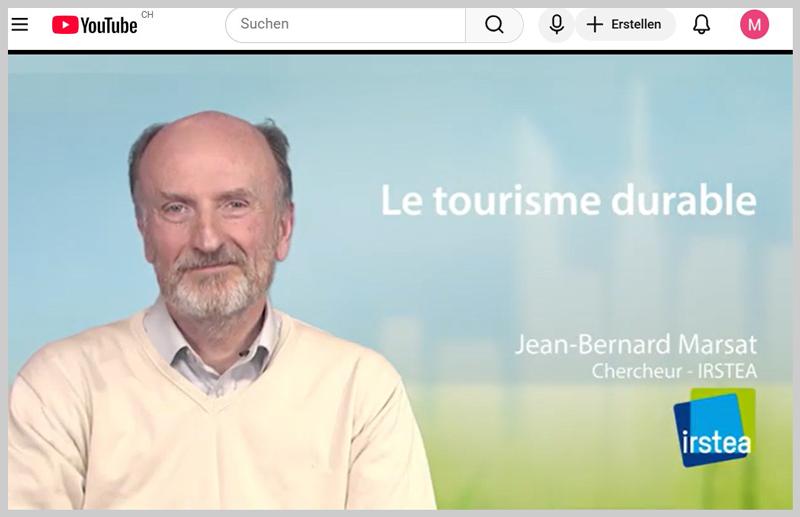Open notifications via the bell icon
Screen dimensions: 800x517
(x=701, y=24)
